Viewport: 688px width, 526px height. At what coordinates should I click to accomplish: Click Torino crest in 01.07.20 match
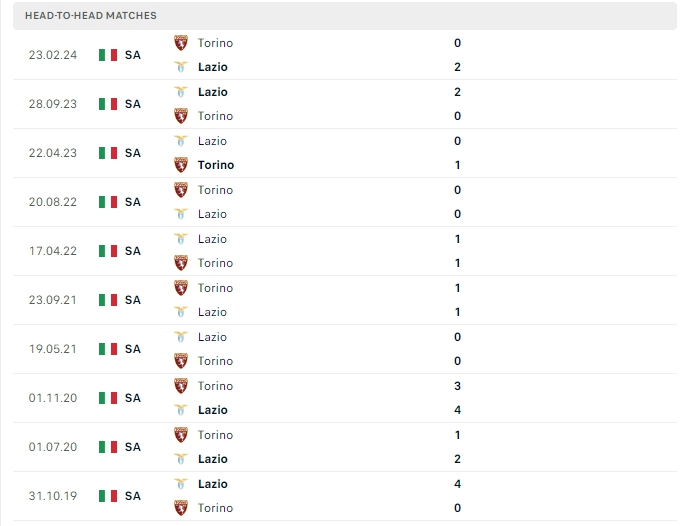(x=181, y=435)
